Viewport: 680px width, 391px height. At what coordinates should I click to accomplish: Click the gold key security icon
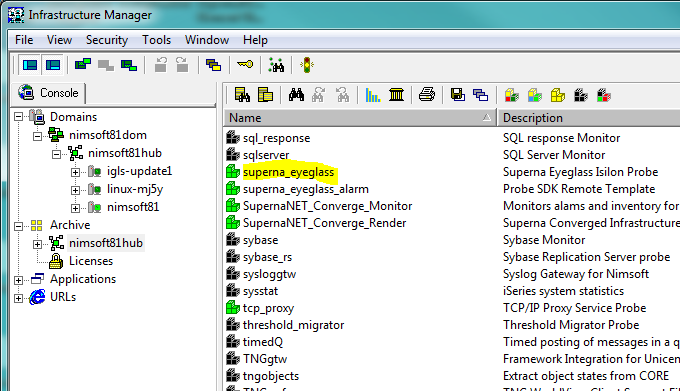point(245,65)
